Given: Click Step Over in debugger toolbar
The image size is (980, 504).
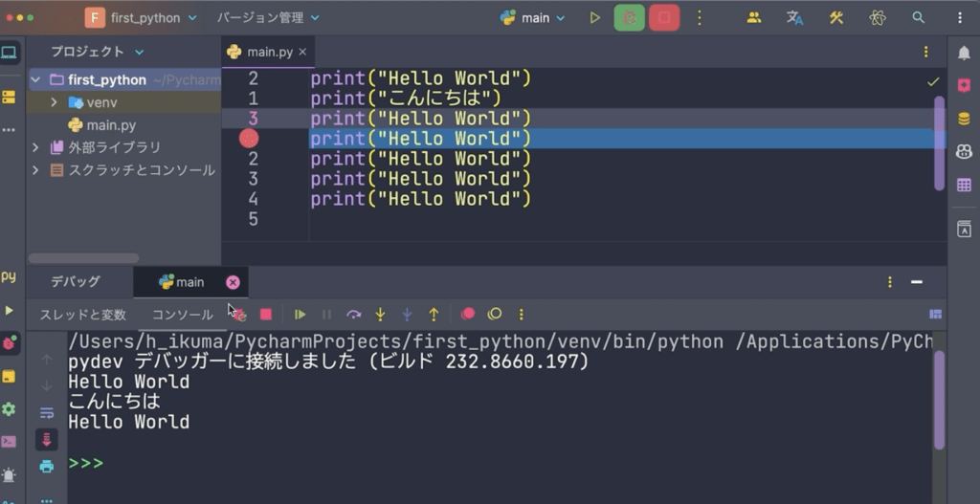Looking at the screenshot, I should coord(353,314).
